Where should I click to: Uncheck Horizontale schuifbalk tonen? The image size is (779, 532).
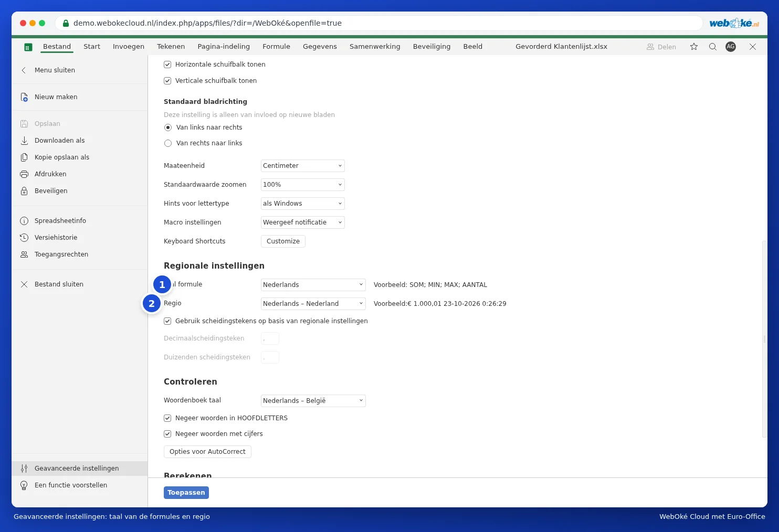coord(167,65)
